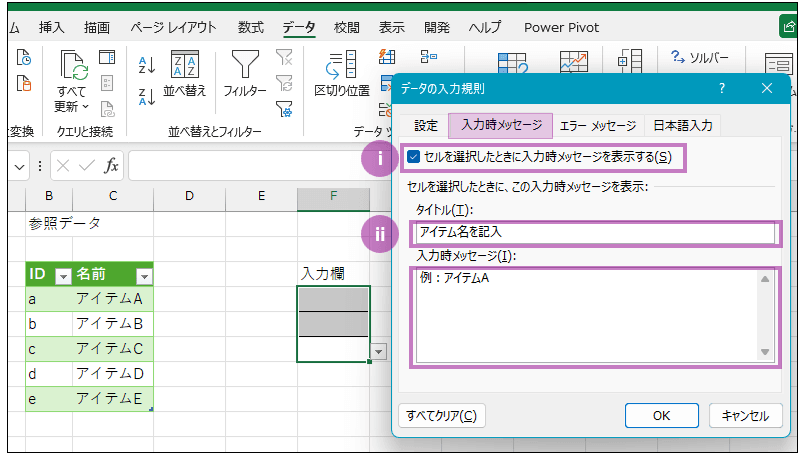
Task: Click the 入力時メッセージ text area
Action: click(x=586, y=316)
